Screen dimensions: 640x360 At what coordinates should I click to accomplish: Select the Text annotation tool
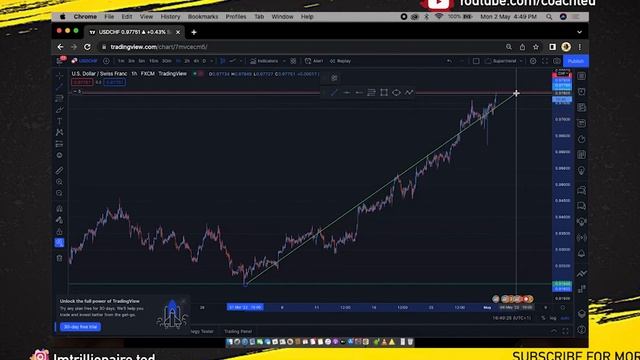coord(60,121)
